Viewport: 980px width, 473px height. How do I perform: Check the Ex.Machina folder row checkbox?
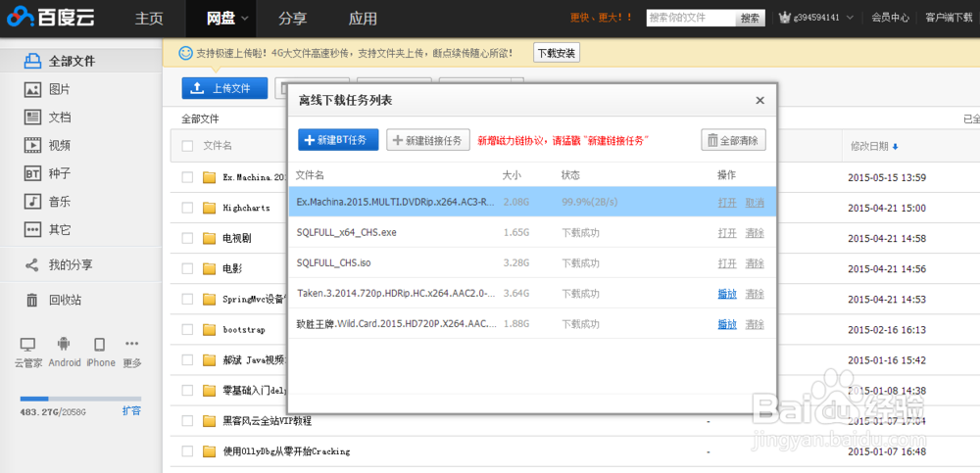click(x=187, y=177)
